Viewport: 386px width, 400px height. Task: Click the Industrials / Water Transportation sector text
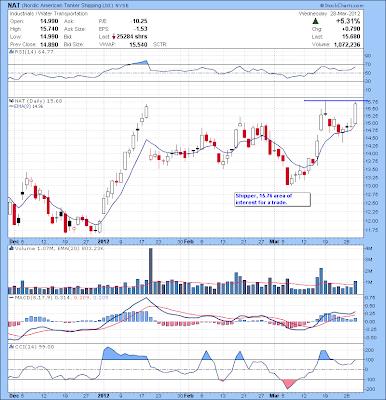point(49,14)
